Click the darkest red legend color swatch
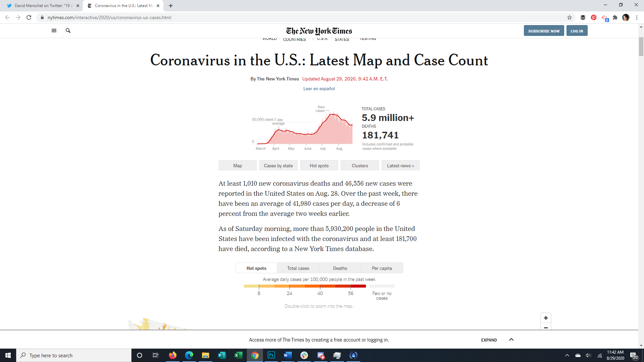This screenshot has width=644, height=362. (x=358, y=286)
